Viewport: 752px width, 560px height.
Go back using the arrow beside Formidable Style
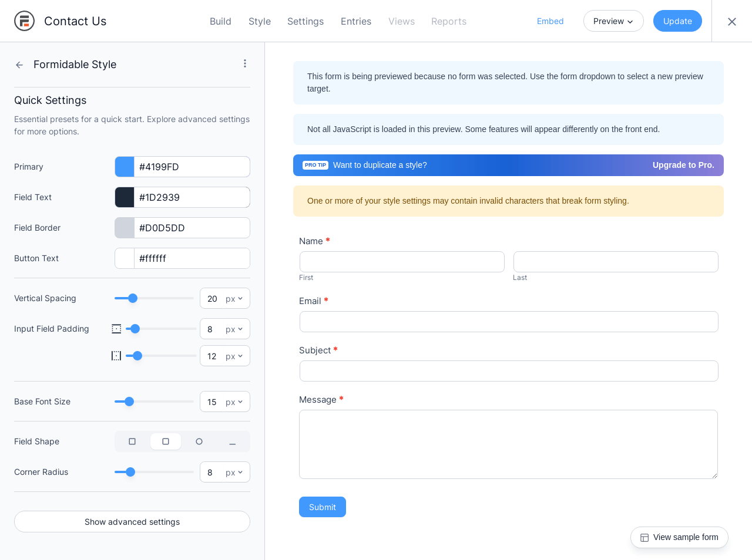click(19, 65)
